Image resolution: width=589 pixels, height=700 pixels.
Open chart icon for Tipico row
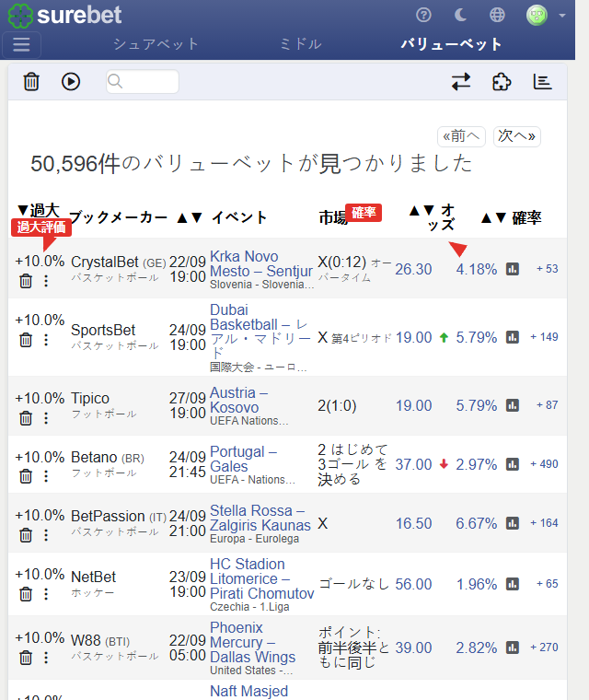click(x=513, y=405)
